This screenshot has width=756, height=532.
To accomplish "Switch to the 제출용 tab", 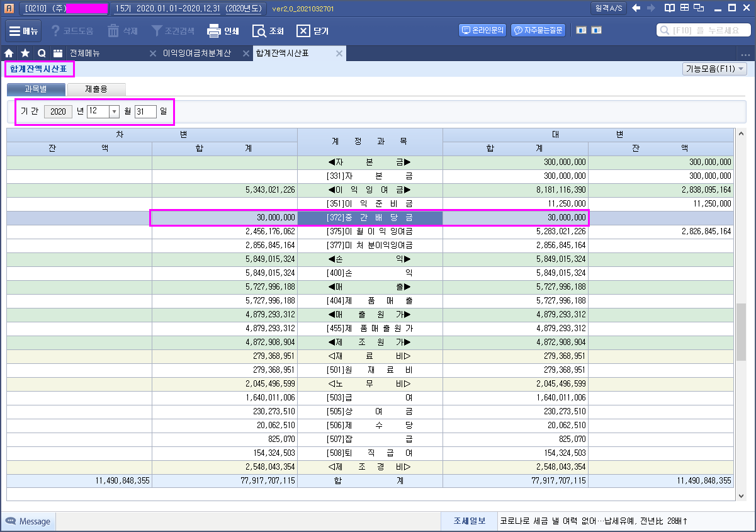I will point(96,89).
